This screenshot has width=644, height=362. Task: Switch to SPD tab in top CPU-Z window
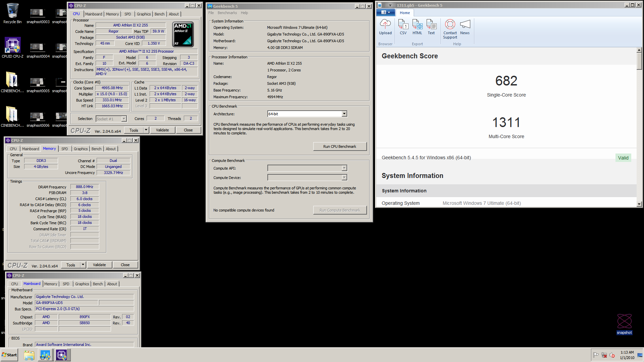[x=127, y=14]
